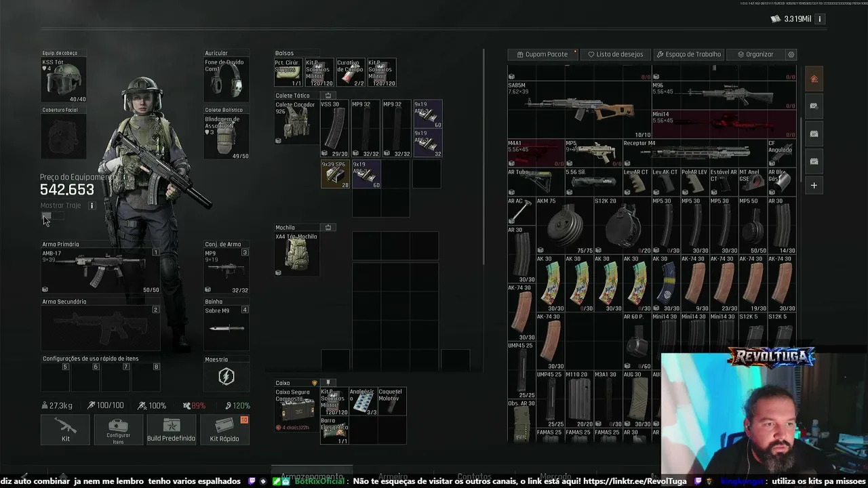
Task: Select the AR 60 P. drum magazine
Action: [x=637, y=342]
